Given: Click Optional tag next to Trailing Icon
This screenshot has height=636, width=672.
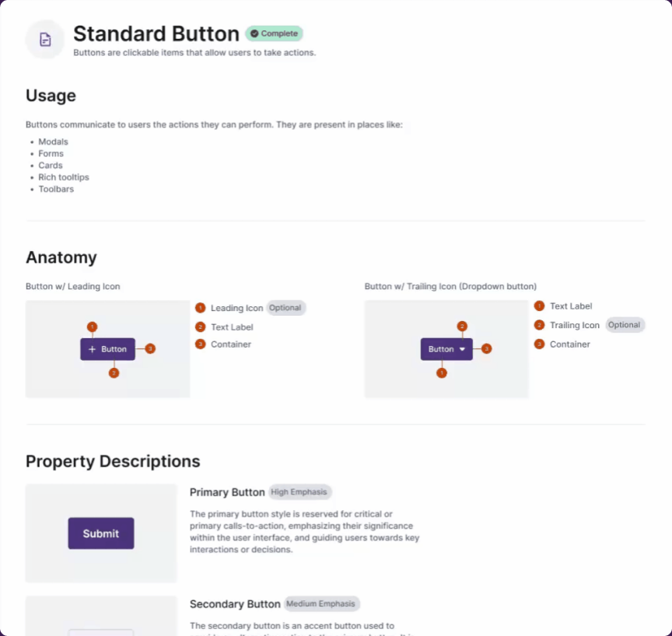Looking at the screenshot, I should pyautogui.click(x=625, y=325).
